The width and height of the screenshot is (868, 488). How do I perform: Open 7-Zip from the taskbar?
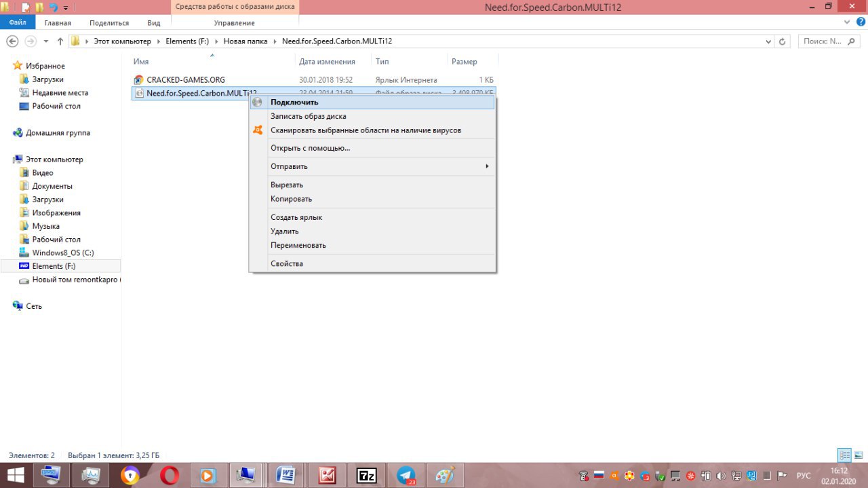[366, 475]
